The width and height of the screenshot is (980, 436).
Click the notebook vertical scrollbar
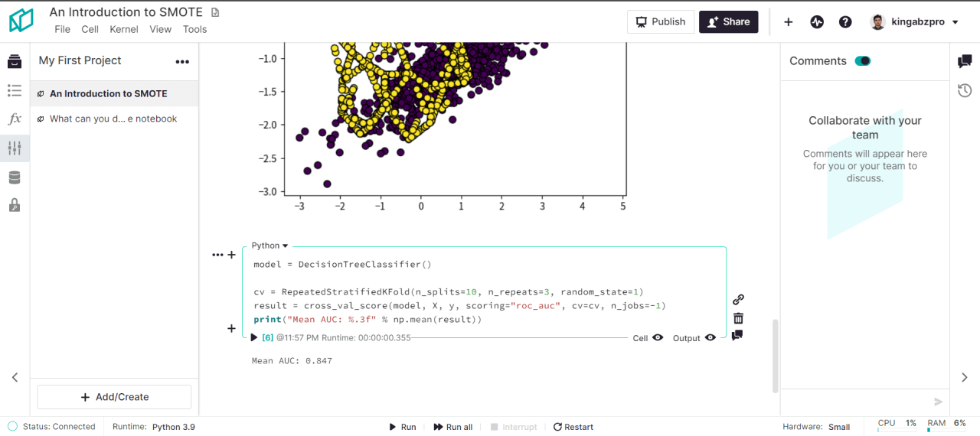click(x=776, y=355)
